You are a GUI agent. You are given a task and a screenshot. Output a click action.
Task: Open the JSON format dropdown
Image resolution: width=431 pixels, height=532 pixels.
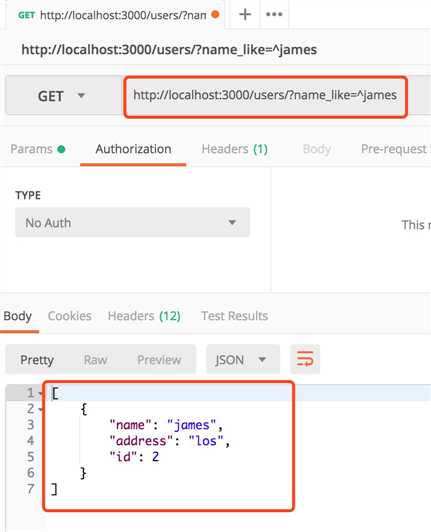(x=243, y=359)
